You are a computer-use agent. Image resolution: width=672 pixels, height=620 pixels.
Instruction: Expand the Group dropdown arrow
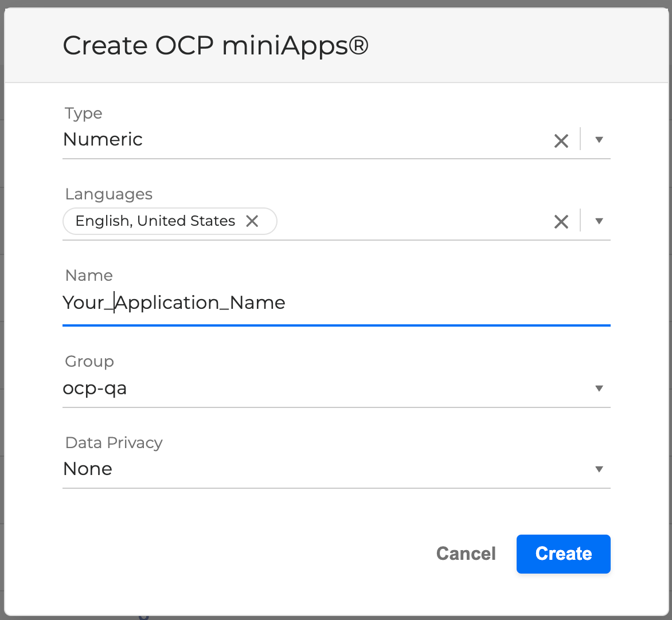599,389
